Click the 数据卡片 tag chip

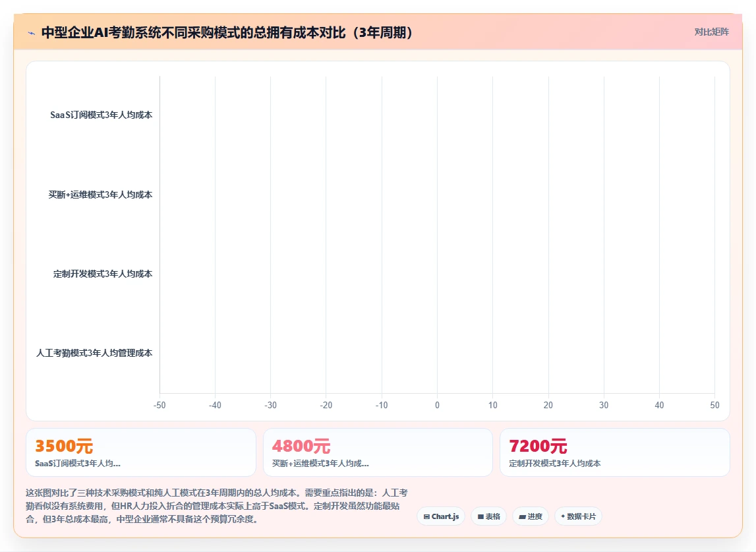click(x=578, y=516)
